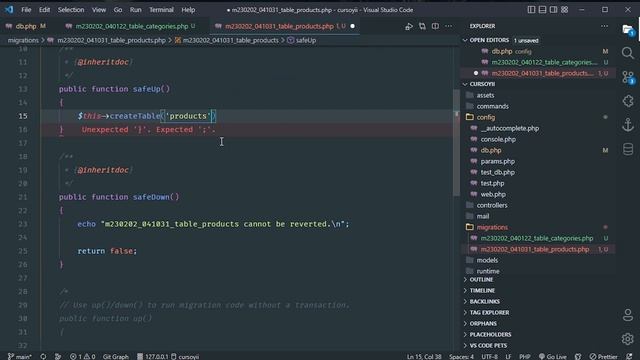Open Git Graph from status bar
640x360 pixels.
116,356
